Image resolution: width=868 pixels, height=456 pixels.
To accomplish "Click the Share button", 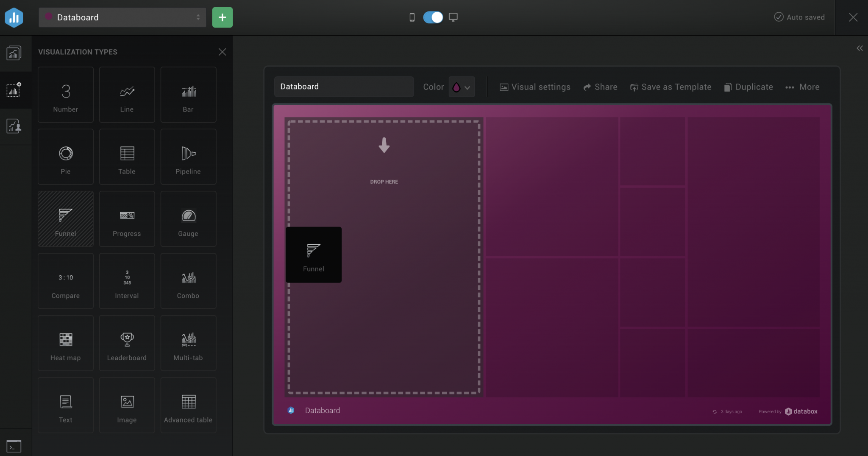I will point(600,87).
